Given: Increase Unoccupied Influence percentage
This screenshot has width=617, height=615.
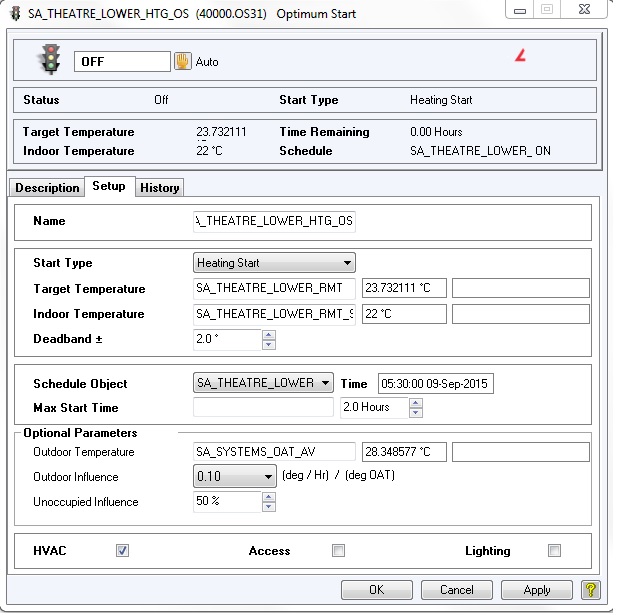Looking at the screenshot, I should (269, 497).
